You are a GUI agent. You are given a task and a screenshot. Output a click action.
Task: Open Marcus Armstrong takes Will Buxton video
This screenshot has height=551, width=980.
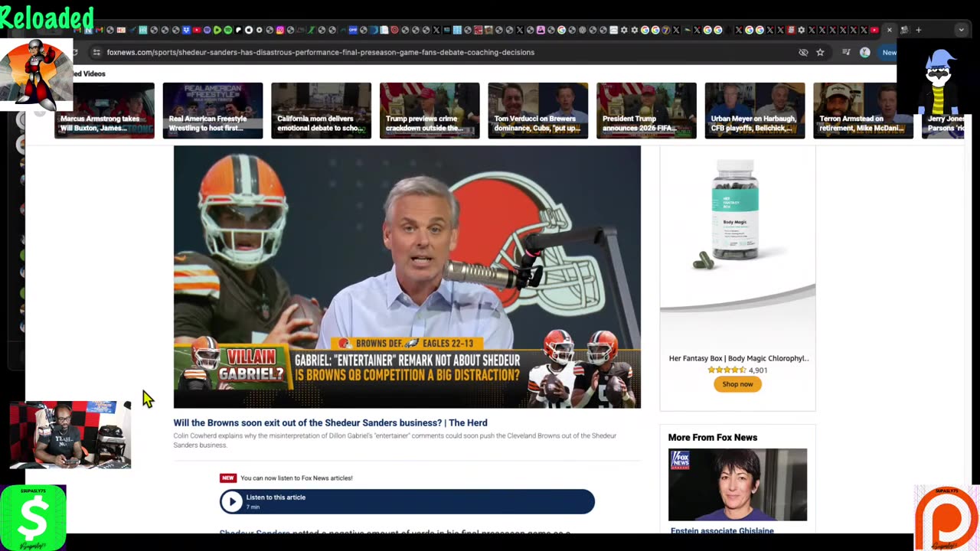104,110
